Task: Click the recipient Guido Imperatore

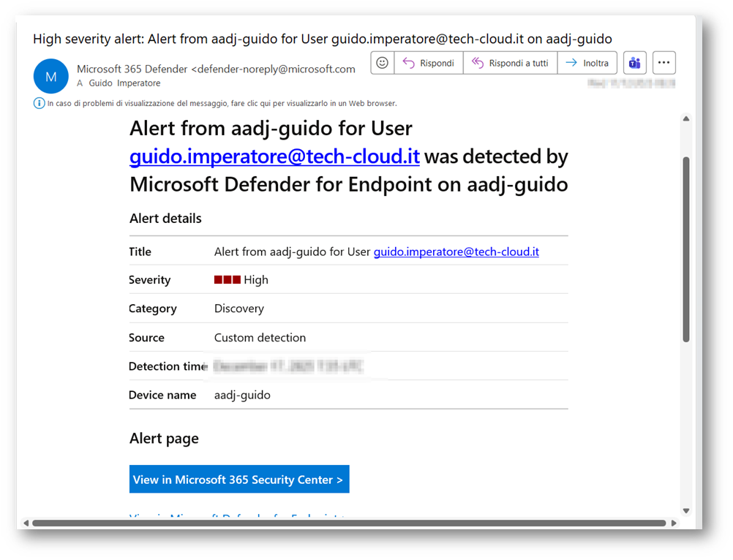Action: (x=124, y=83)
